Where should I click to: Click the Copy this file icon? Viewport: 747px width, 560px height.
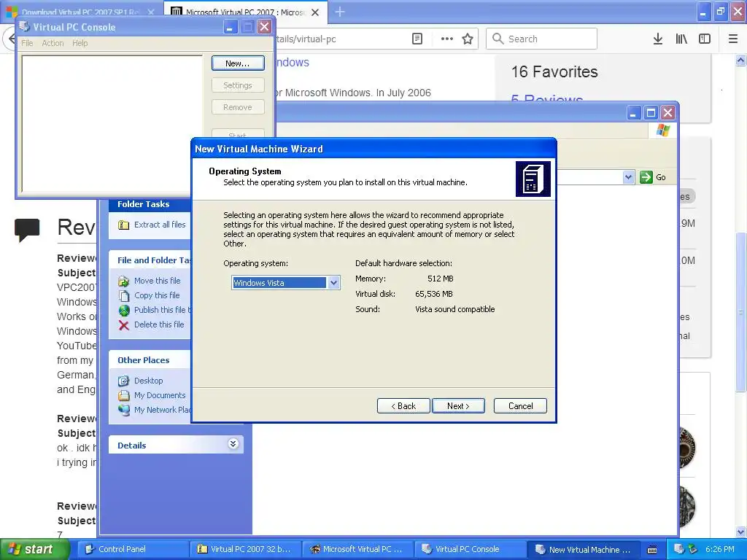tap(124, 296)
